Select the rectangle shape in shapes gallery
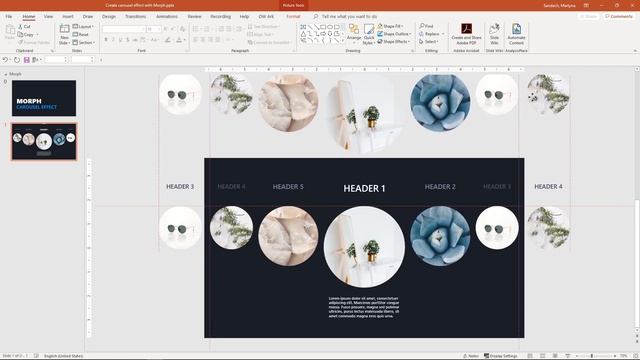640x360 pixels. pyautogui.click(x=323, y=27)
